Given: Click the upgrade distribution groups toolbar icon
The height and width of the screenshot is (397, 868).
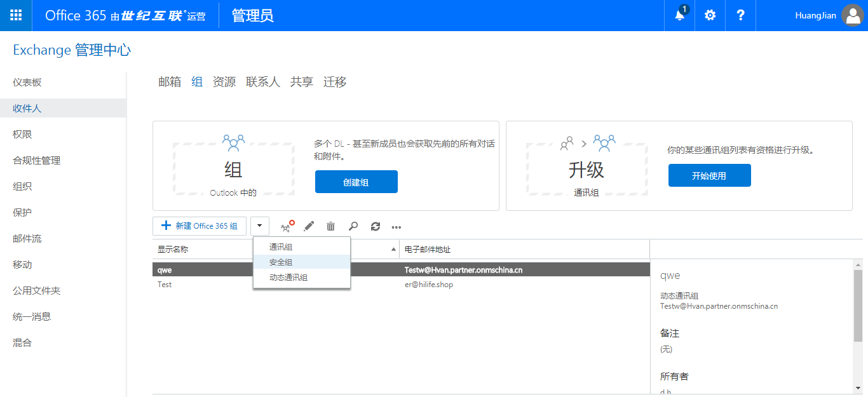Looking at the screenshot, I should click(x=287, y=226).
